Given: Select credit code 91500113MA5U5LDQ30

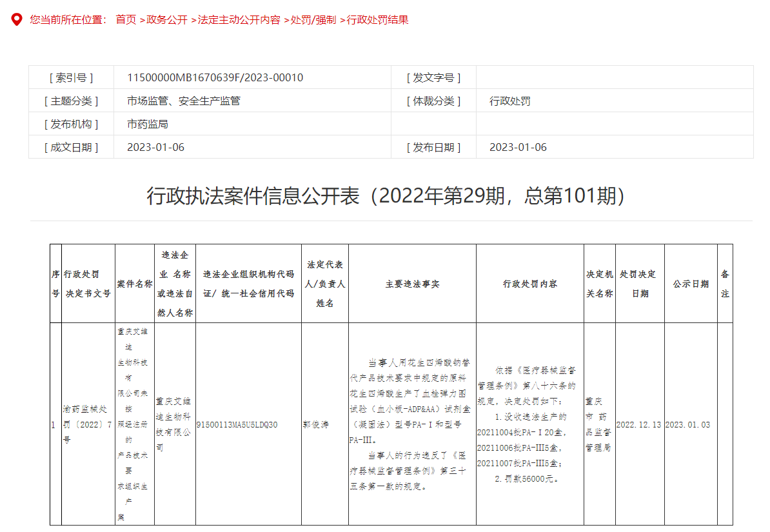Looking at the screenshot, I should point(237,424).
